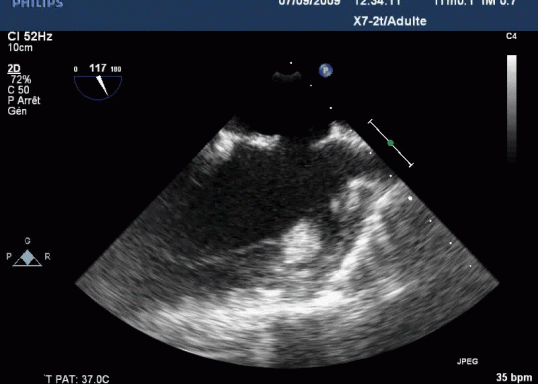The height and width of the screenshot is (384, 538).
Task: Click the grayscale bar on right
Action: click(512, 108)
